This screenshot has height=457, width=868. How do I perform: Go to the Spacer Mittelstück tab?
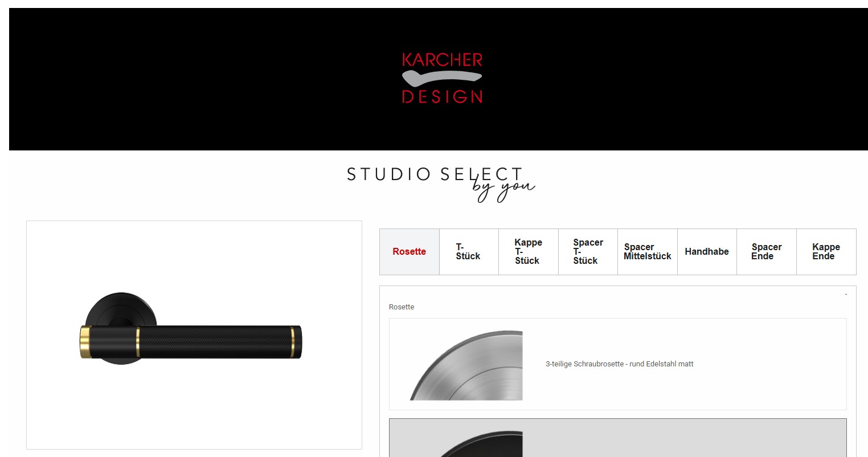[648, 252]
